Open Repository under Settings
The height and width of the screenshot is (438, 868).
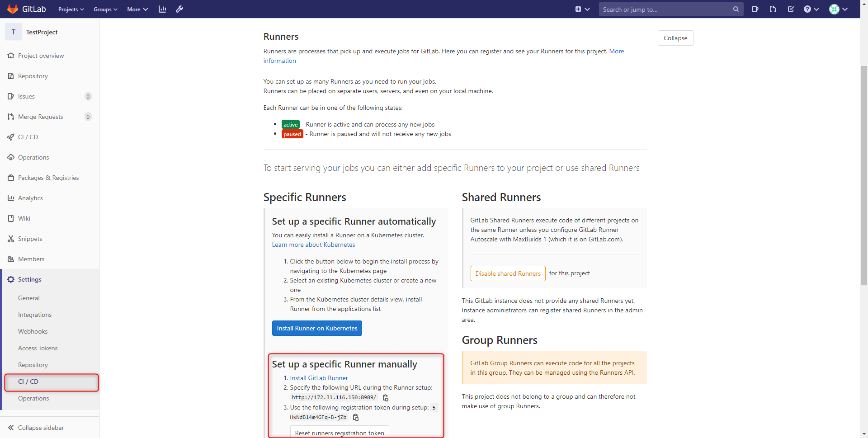(x=33, y=365)
